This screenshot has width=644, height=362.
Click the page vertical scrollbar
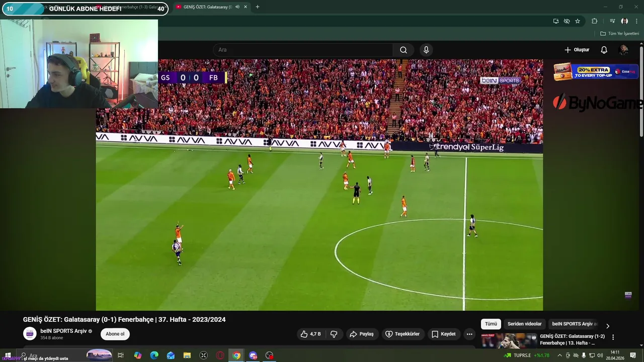tap(641, 92)
